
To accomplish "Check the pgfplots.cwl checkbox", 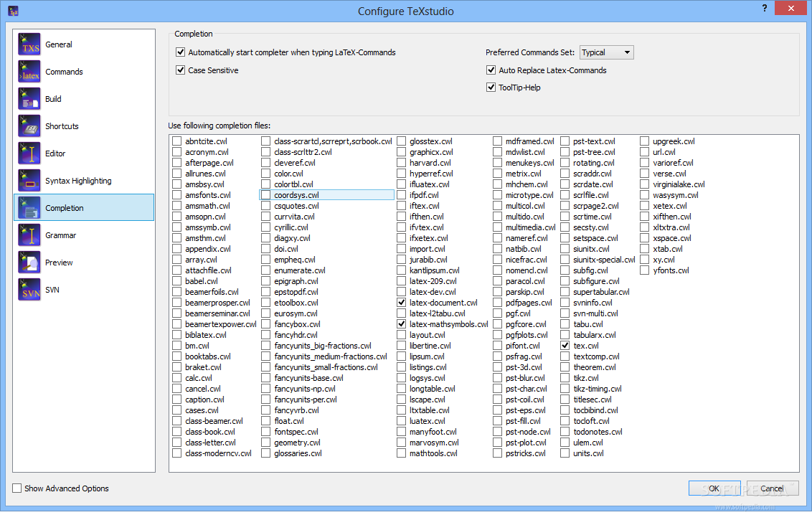I will [x=498, y=335].
